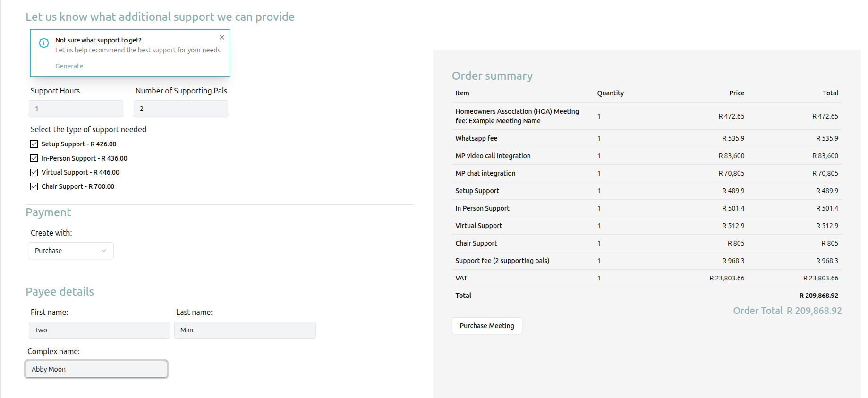Toggle the In-Person Support checkbox
This screenshot has height=398, width=868.
34,158
